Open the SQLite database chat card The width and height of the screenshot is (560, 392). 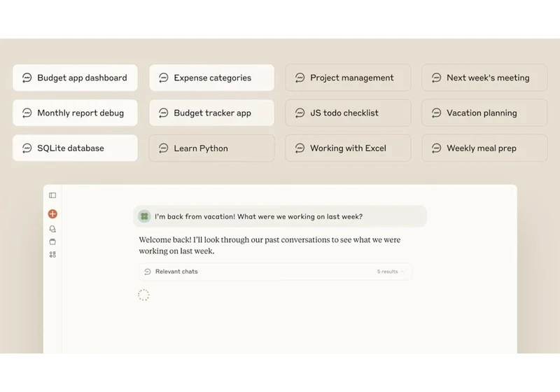[75, 148]
